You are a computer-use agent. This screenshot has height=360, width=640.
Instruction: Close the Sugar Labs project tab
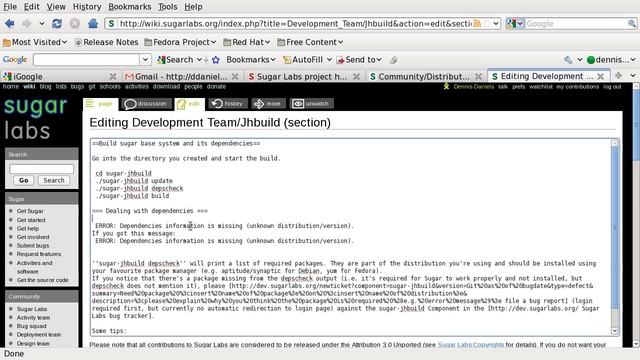click(x=356, y=76)
